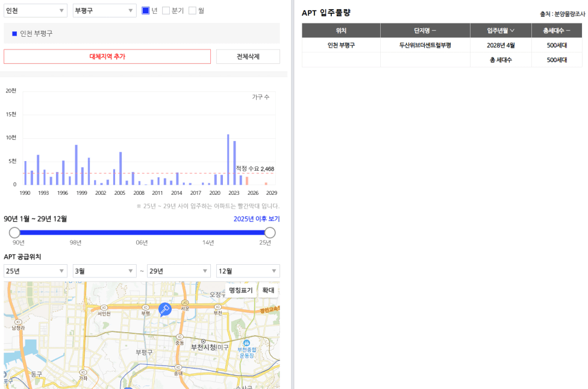Expand the 부평구 district dropdown

(x=104, y=11)
